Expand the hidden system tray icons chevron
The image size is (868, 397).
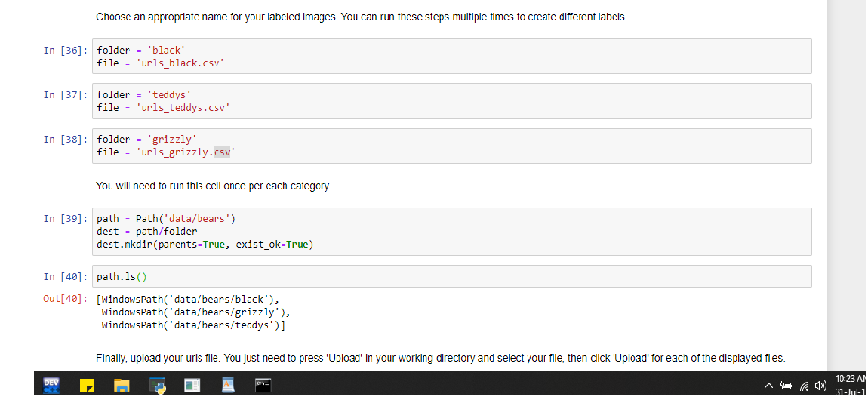[x=768, y=386]
